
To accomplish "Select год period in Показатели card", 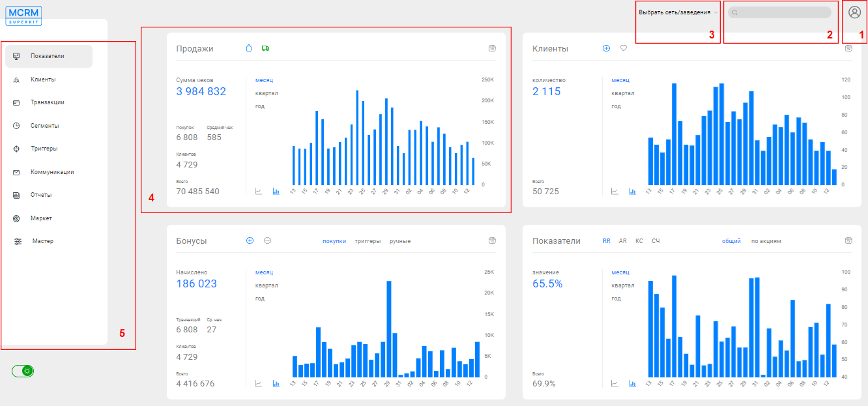I will (x=616, y=298).
